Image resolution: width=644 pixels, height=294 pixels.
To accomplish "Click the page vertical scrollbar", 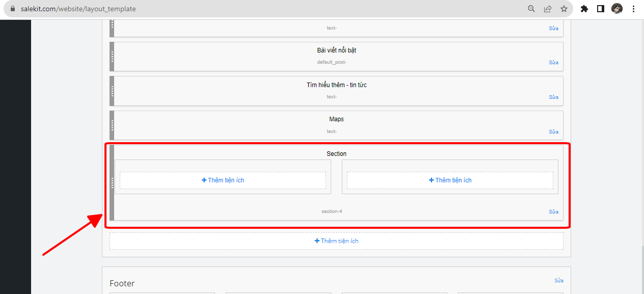I will click(640, 153).
